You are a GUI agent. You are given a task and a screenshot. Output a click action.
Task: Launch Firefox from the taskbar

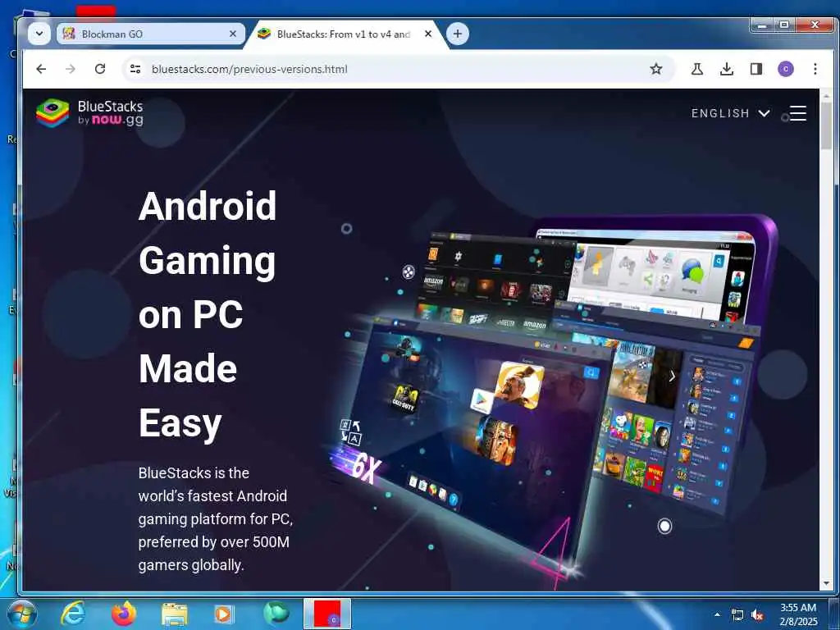click(124, 614)
